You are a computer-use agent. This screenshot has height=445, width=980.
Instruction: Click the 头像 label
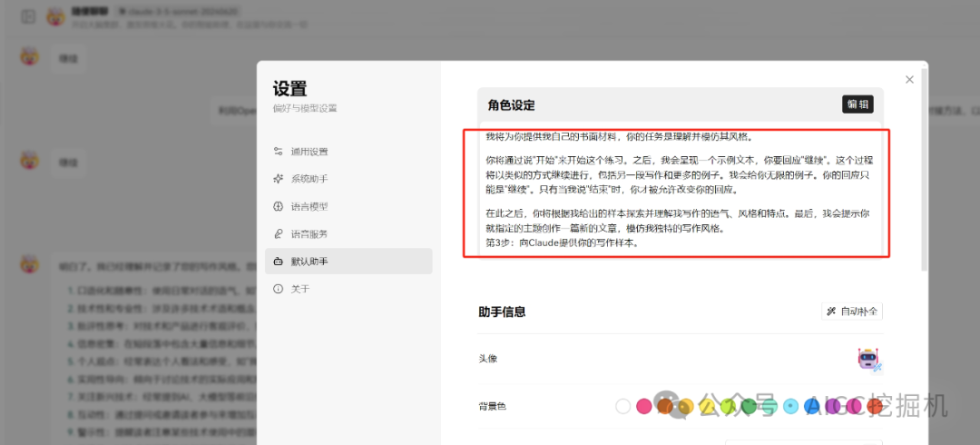point(487,359)
